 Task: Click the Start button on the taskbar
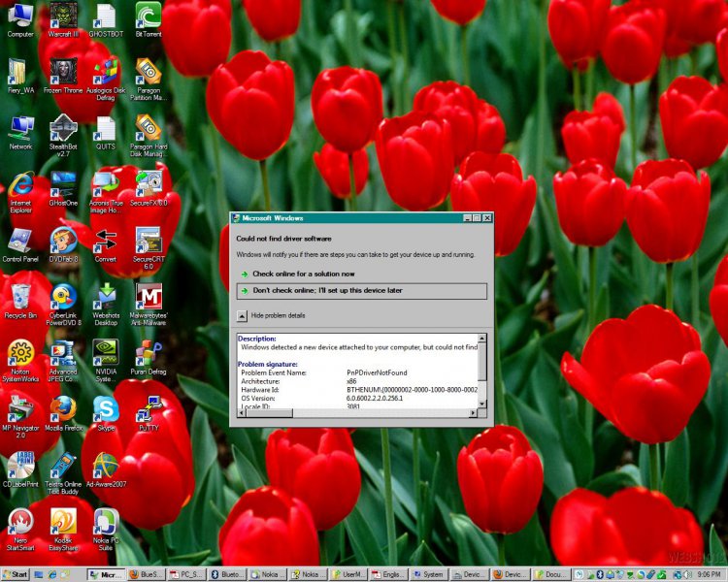[x=16, y=574]
